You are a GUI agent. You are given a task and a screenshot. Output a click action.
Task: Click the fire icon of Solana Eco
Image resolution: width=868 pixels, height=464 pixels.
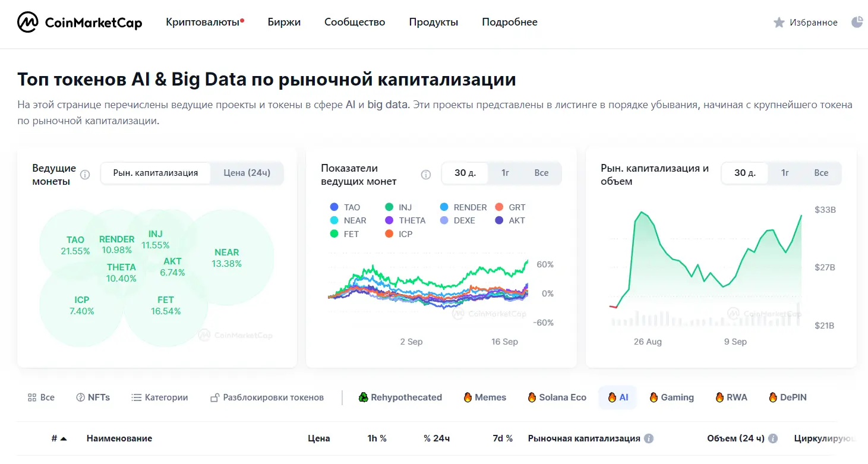532,397
